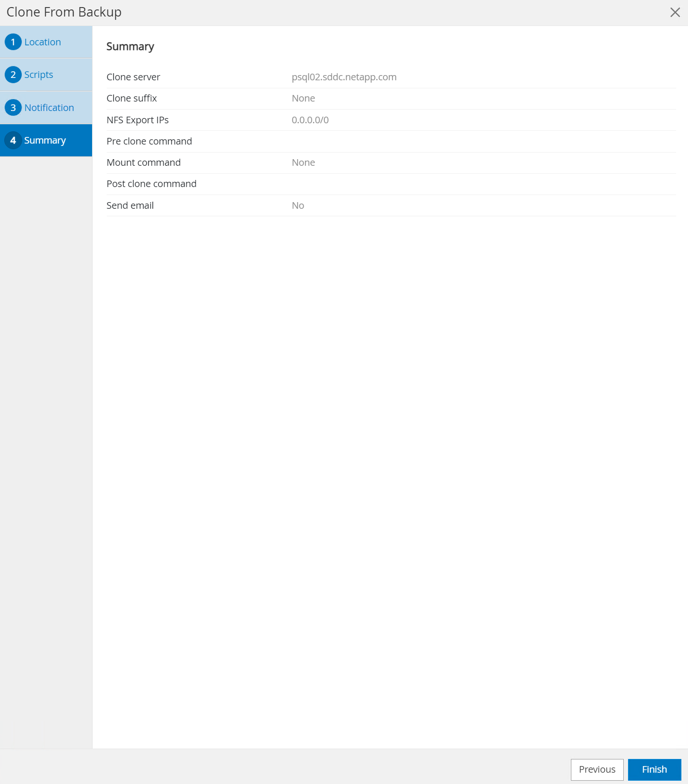688x784 pixels.
Task: Switch to the Notification step
Action: [46, 108]
